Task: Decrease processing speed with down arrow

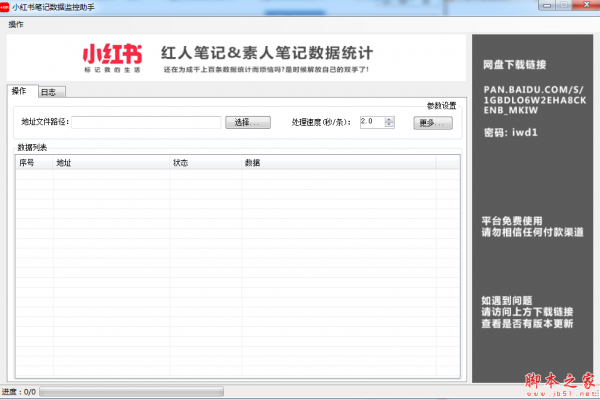Action: pos(389,125)
